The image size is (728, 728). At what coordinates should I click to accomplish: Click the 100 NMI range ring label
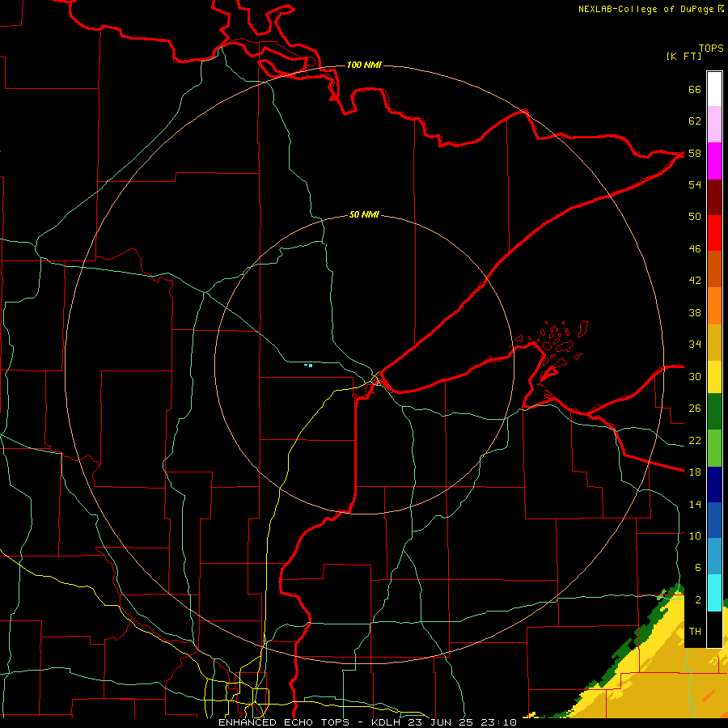click(x=364, y=65)
